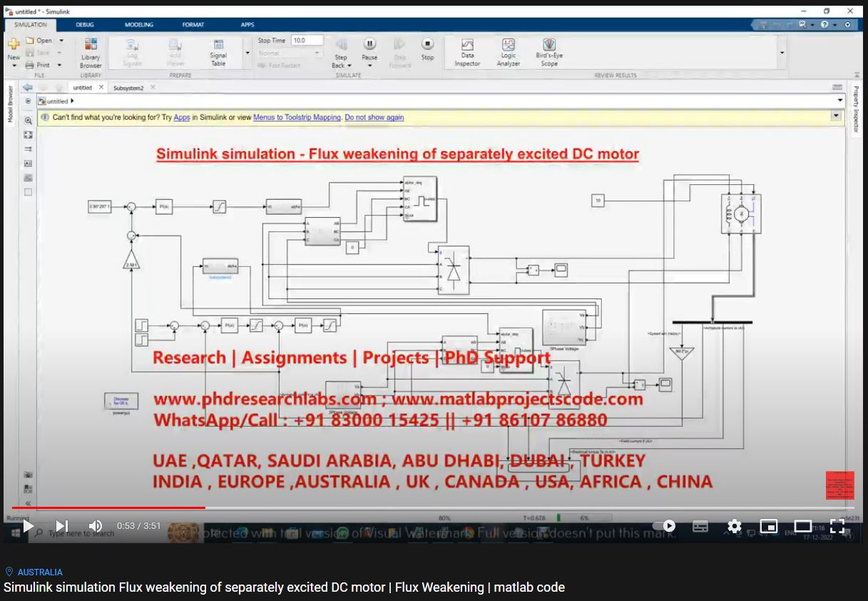Click the Stop Time input field
The width and height of the screenshot is (868, 601).
click(x=307, y=41)
